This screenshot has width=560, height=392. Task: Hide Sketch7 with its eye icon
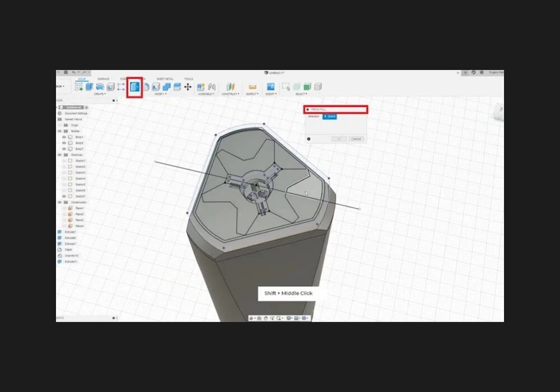tap(64, 197)
